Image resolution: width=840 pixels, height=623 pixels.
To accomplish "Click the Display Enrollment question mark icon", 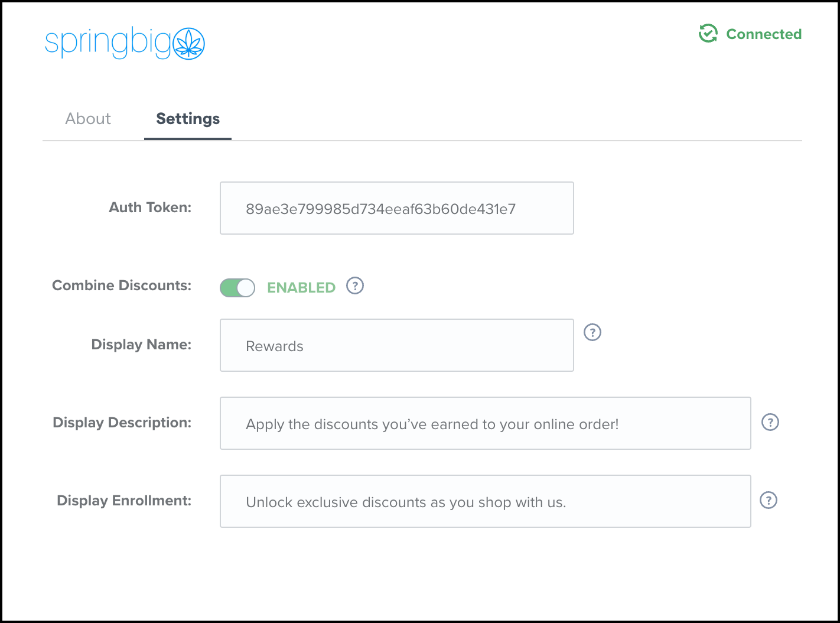I will [x=769, y=501].
